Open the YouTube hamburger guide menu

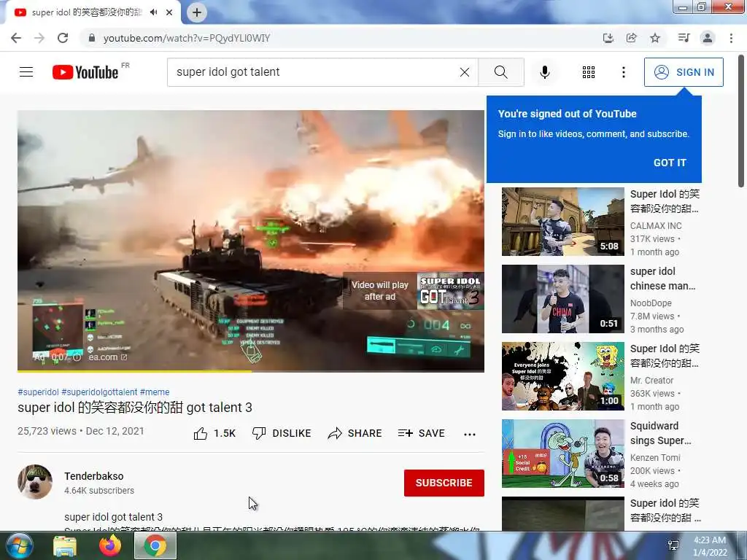[26, 72]
